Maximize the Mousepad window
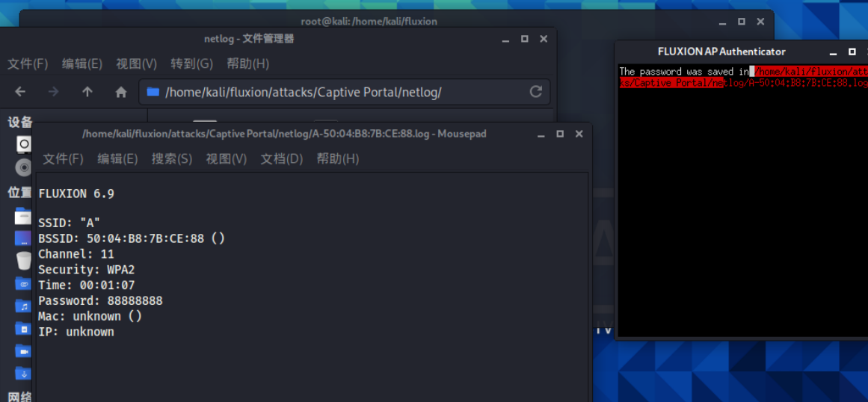The image size is (868, 402). click(560, 134)
